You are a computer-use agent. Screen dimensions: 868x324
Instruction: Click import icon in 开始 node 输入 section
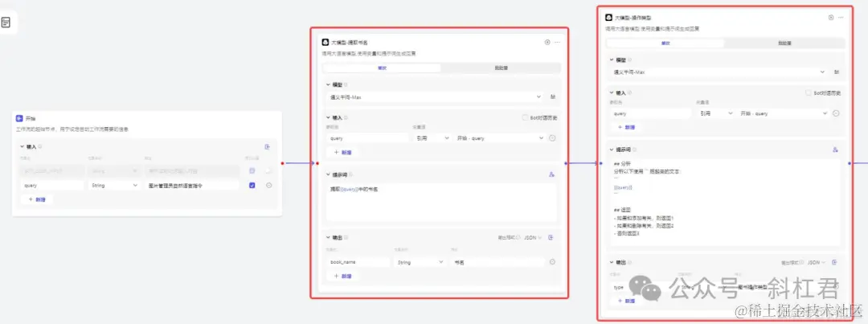click(x=268, y=147)
